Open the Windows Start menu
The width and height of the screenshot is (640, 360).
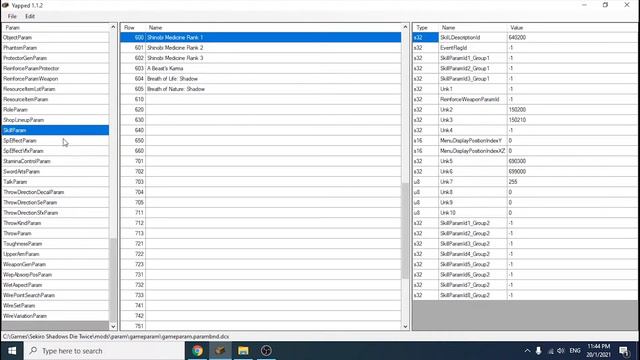[12, 351]
